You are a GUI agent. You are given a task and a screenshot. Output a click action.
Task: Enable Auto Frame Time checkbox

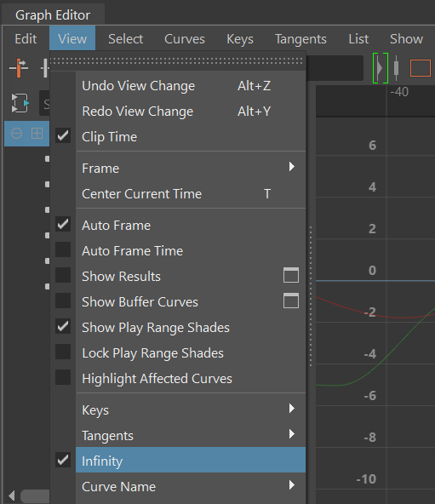(x=63, y=249)
